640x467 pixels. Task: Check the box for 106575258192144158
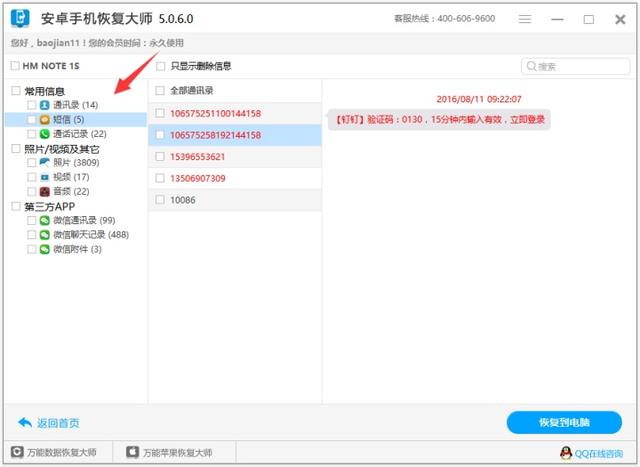pyautogui.click(x=160, y=135)
